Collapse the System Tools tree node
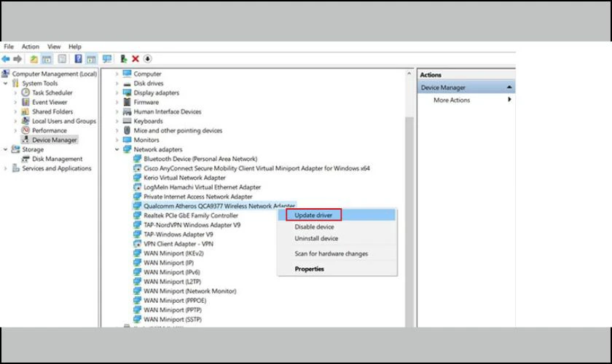Image resolution: width=612 pixels, height=364 pixels. 6,83
